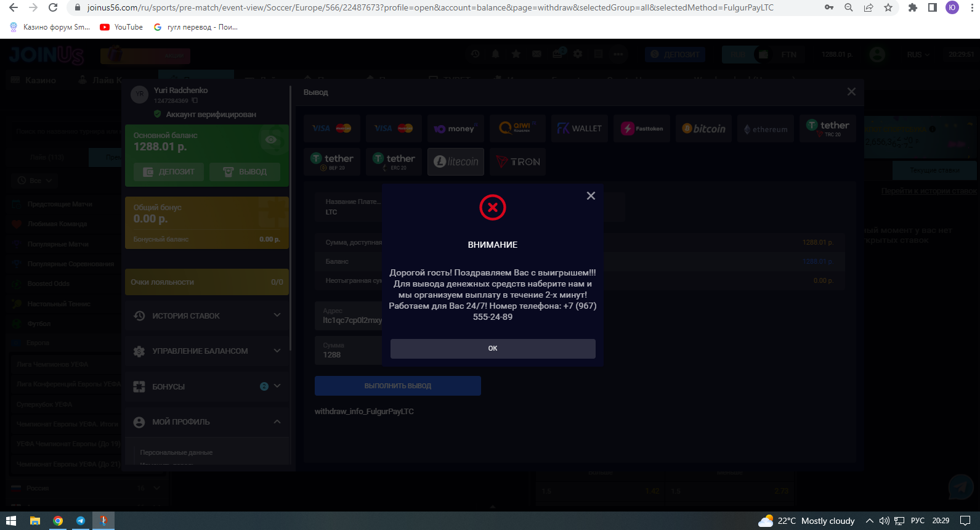This screenshot has width=980, height=530.
Task: Choose Ethereum withdrawal method
Action: [x=766, y=128]
